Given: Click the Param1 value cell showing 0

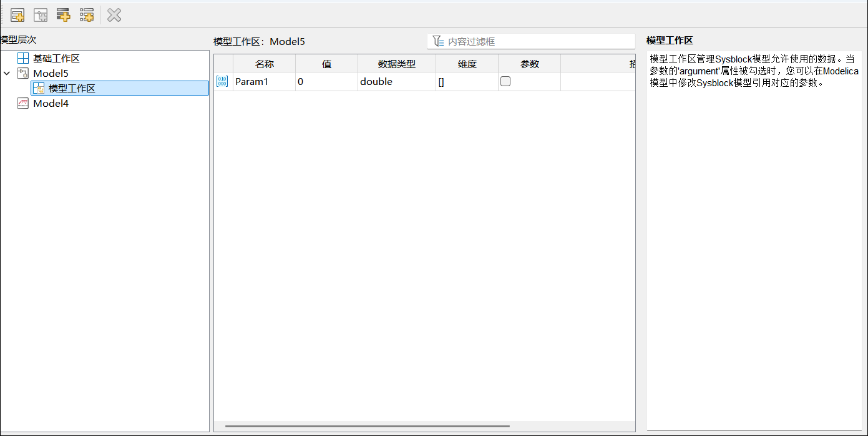Looking at the screenshot, I should coord(326,81).
